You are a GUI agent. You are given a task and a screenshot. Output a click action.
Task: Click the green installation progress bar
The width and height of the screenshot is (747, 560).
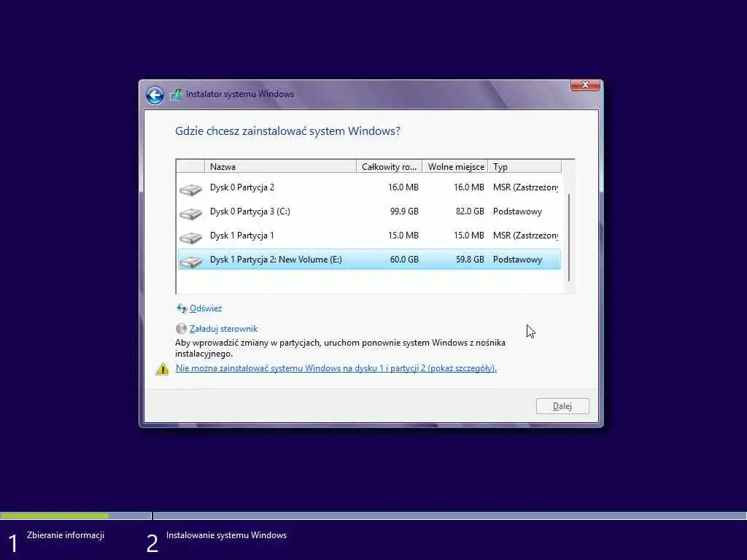tap(55, 516)
